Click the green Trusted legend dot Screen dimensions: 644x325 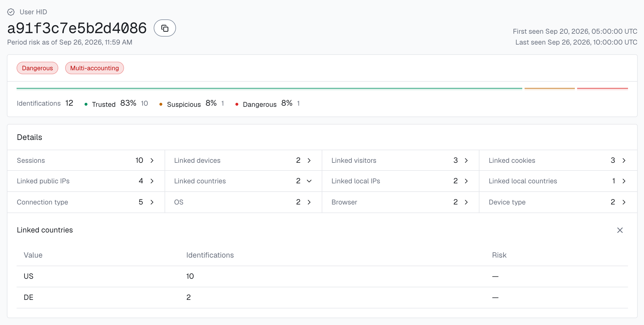coord(86,104)
